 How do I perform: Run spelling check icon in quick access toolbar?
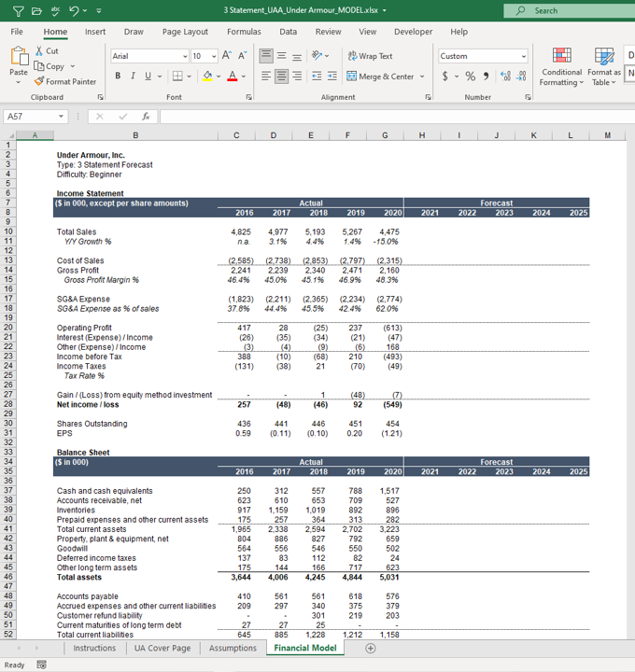coord(55,10)
